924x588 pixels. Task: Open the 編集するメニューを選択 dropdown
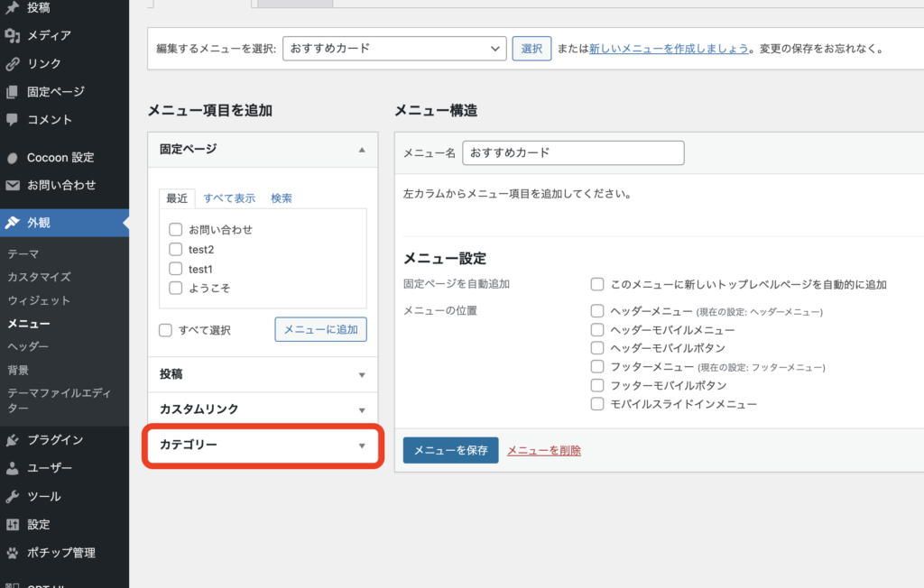coord(395,49)
